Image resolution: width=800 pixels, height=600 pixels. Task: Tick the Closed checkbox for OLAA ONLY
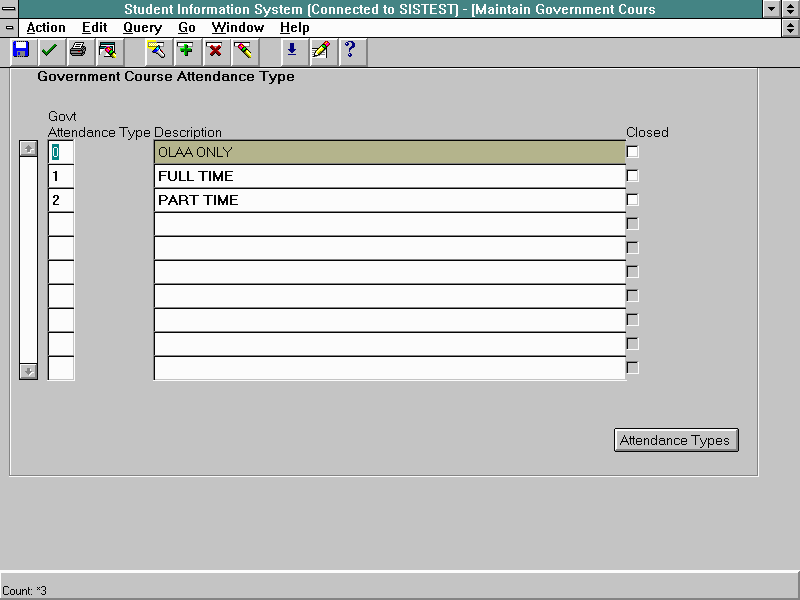[x=632, y=152]
